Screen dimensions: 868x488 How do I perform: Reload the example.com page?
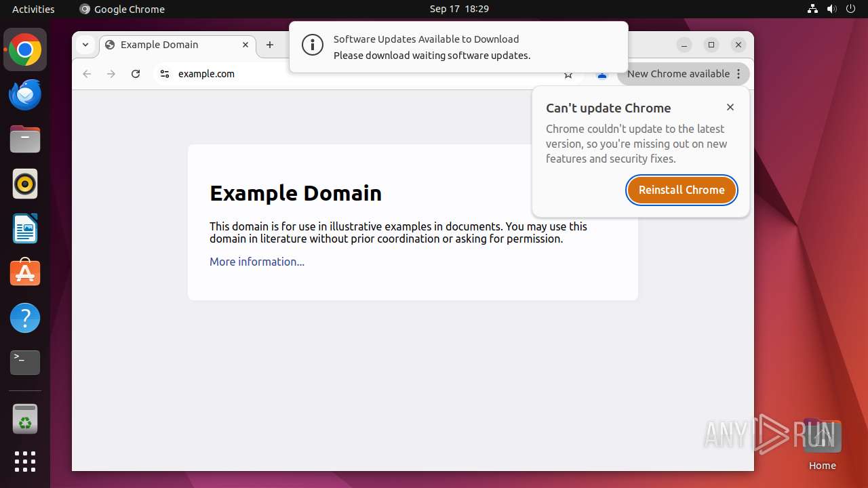click(136, 74)
